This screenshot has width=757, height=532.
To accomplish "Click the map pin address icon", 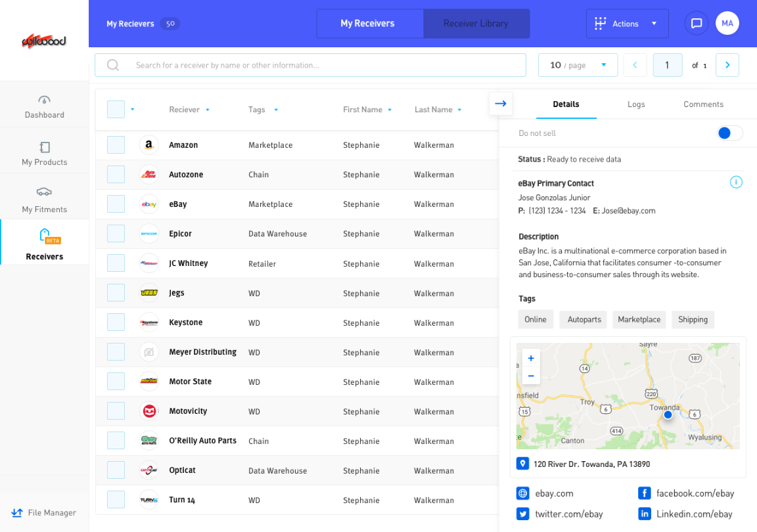I will coord(522,464).
